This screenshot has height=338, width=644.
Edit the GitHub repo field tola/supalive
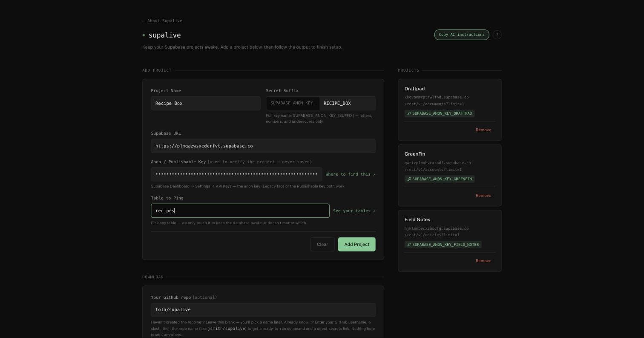(x=263, y=310)
